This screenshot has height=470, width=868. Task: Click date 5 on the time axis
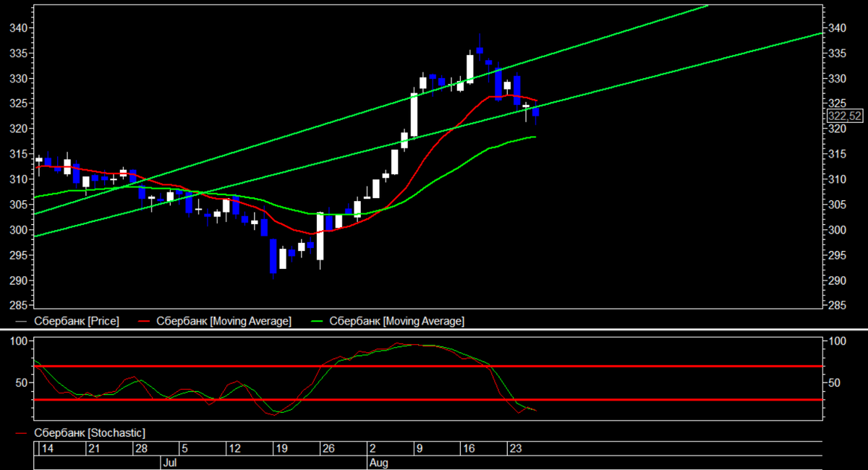[x=184, y=448]
